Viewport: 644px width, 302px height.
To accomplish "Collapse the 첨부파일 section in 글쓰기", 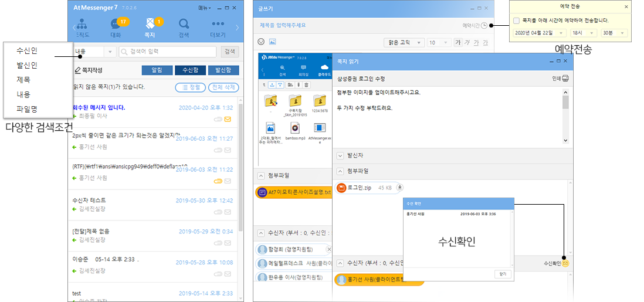I will tap(261, 175).
